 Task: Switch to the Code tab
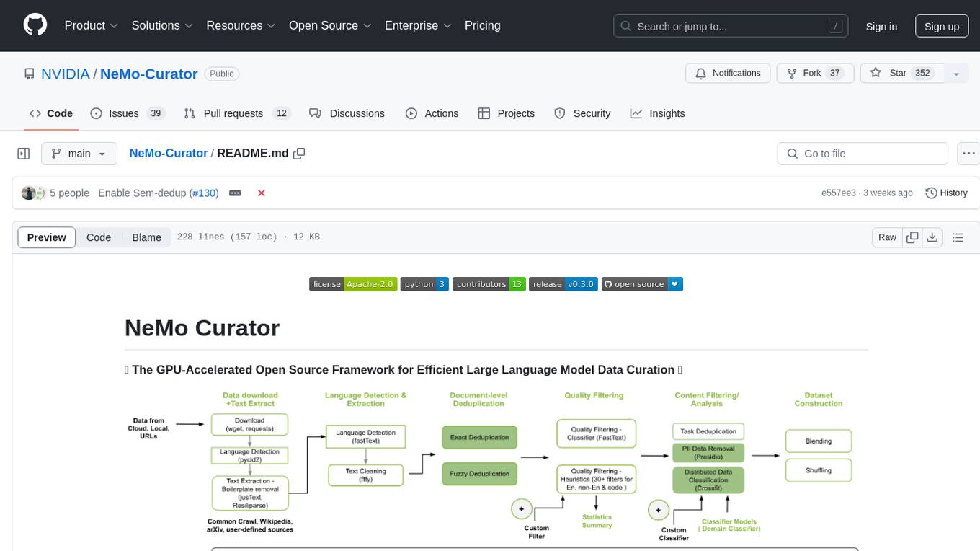tap(51, 113)
